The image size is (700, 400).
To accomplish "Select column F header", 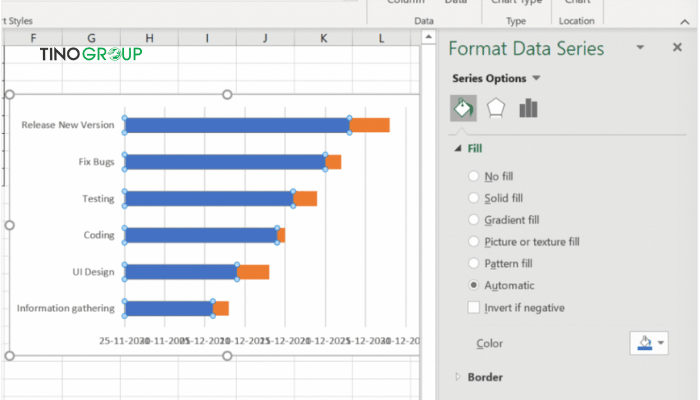I will [33, 38].
